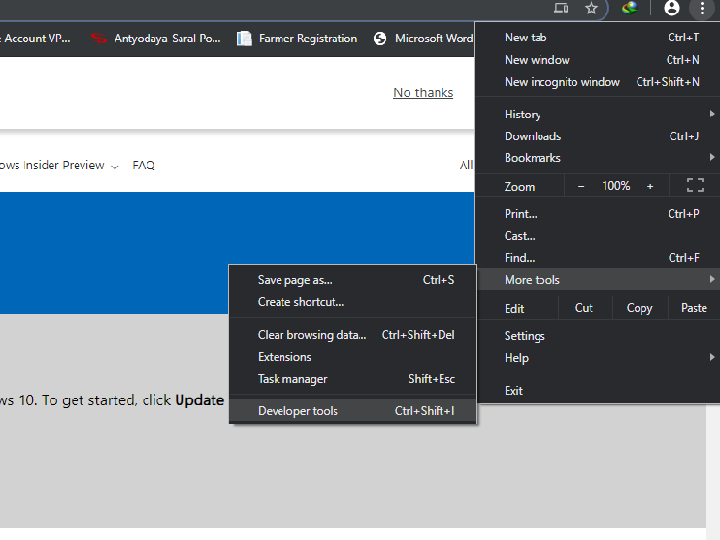
Task: Expand the History submenu
Action: tap(597, 114)
